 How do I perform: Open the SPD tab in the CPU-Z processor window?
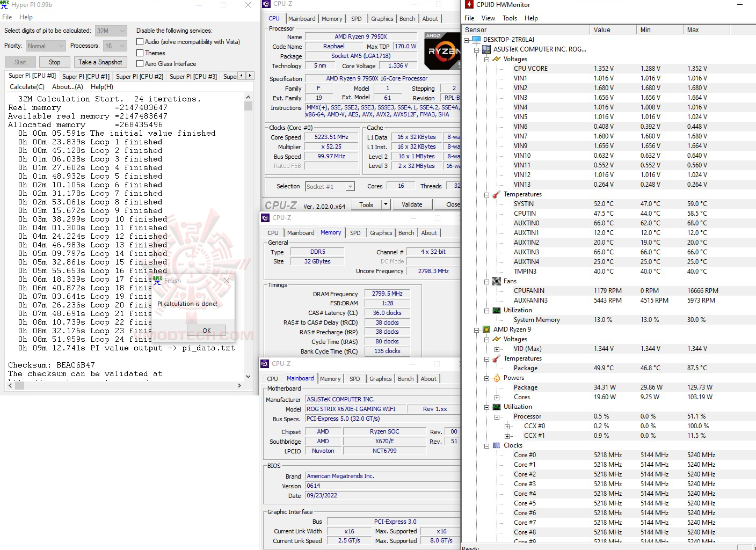(x=357, y=19)
